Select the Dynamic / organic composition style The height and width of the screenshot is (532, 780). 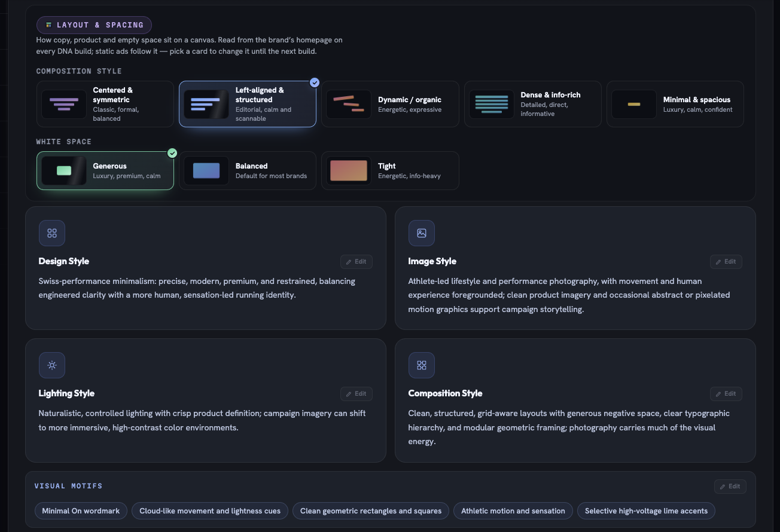(390, 104)
